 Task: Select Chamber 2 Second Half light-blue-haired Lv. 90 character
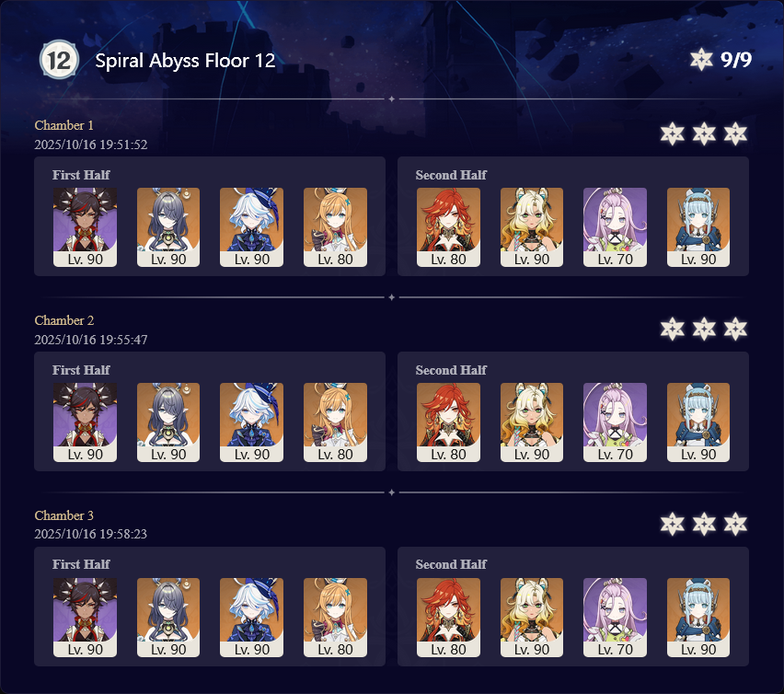tap(698, 422)
